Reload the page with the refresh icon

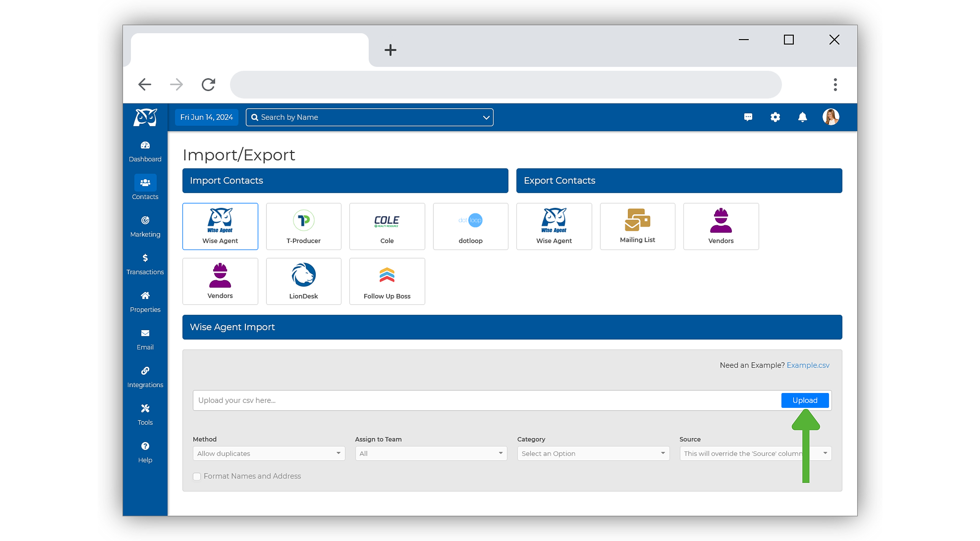208,84
